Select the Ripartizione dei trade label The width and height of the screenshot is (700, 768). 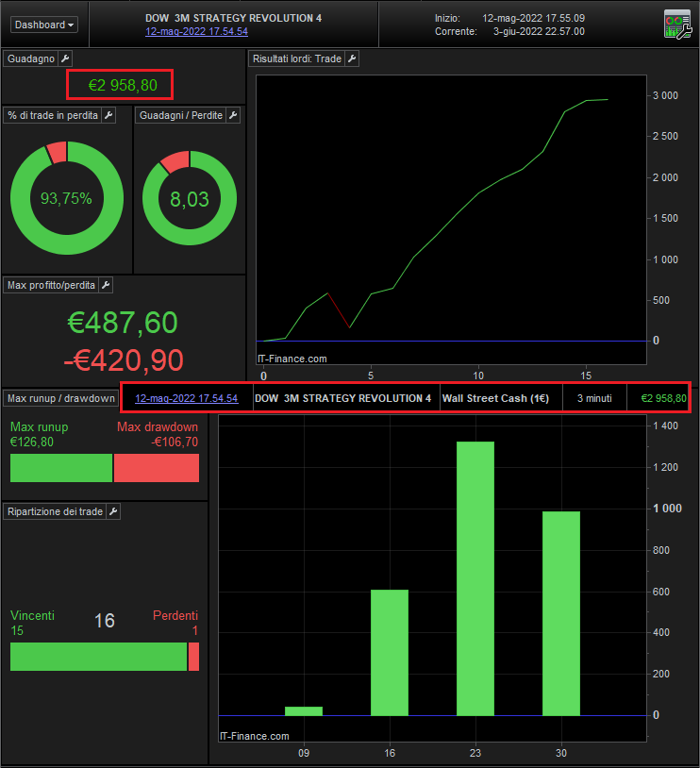click(55, 511)
